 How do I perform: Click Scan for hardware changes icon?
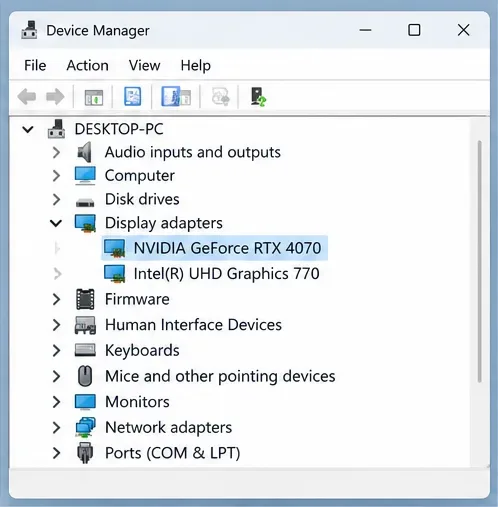pyautogui.click(x=258, y=97)
